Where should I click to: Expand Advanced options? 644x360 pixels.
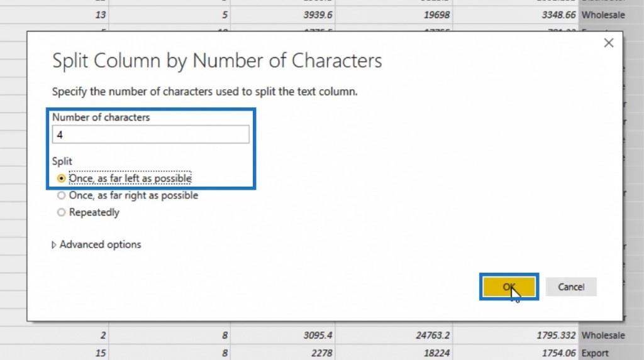[x=97, y=244]
